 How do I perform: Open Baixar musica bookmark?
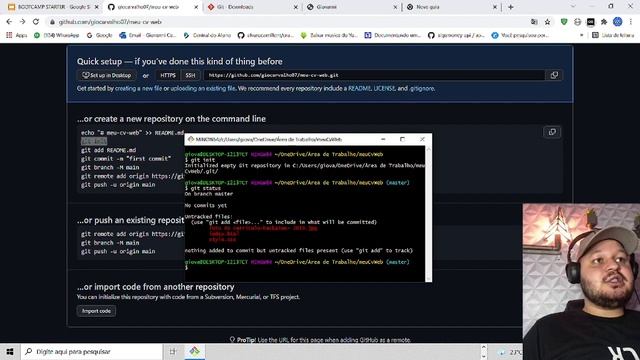click(329, 36)
